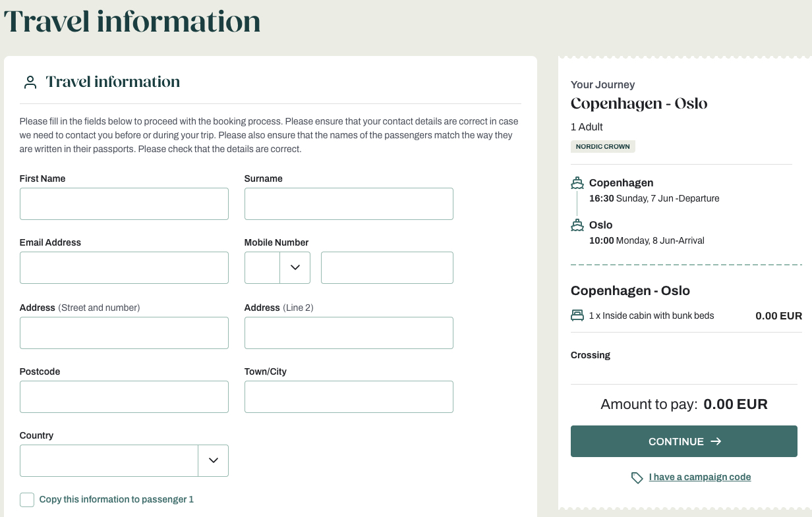
Task: Focus the Address street and number field
Action: point(124,333)
